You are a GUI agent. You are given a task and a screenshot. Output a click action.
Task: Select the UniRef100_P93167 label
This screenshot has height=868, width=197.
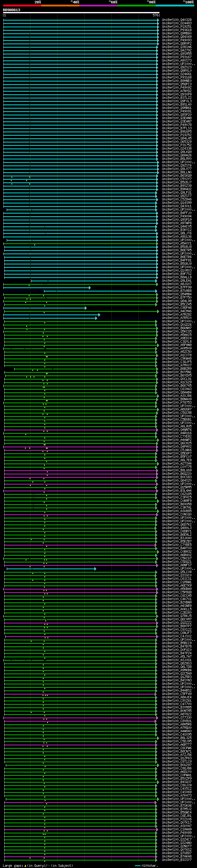click(x=177, y=57)
